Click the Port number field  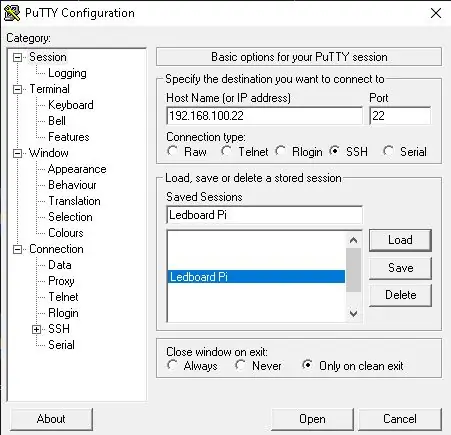point(400,116)
